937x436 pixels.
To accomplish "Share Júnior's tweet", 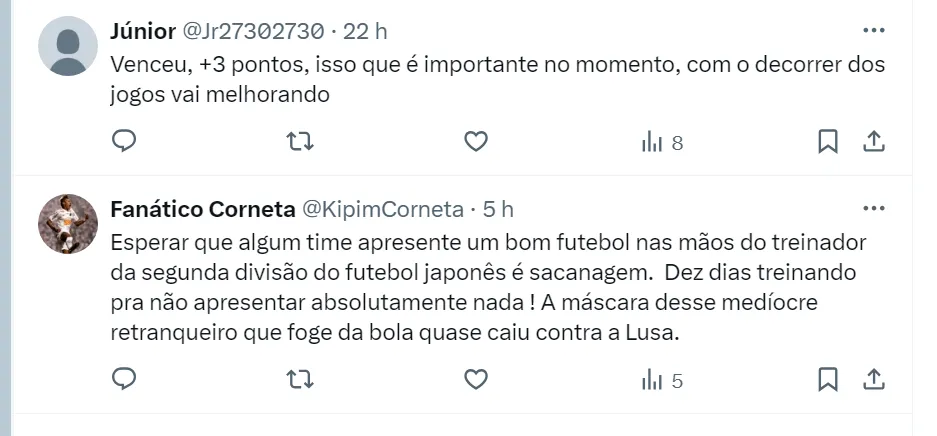I will coord(873,142).
